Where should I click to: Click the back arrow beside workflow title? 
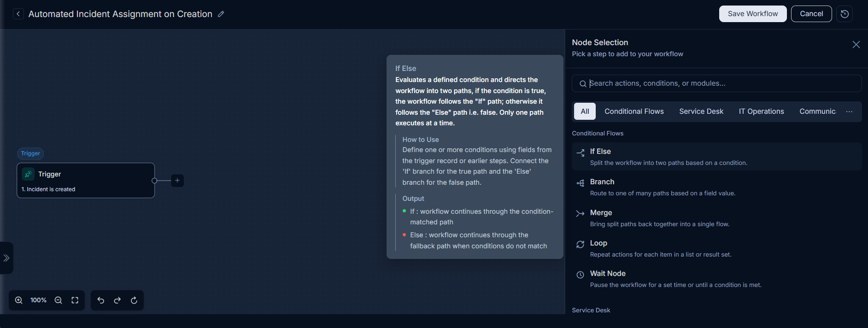tap(18, 14)
